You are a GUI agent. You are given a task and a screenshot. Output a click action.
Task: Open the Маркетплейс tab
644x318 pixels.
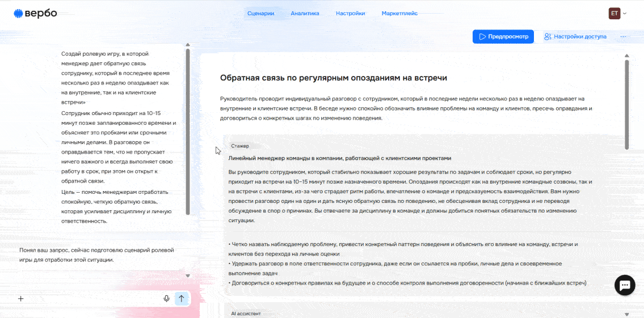(x=399, y=14)
